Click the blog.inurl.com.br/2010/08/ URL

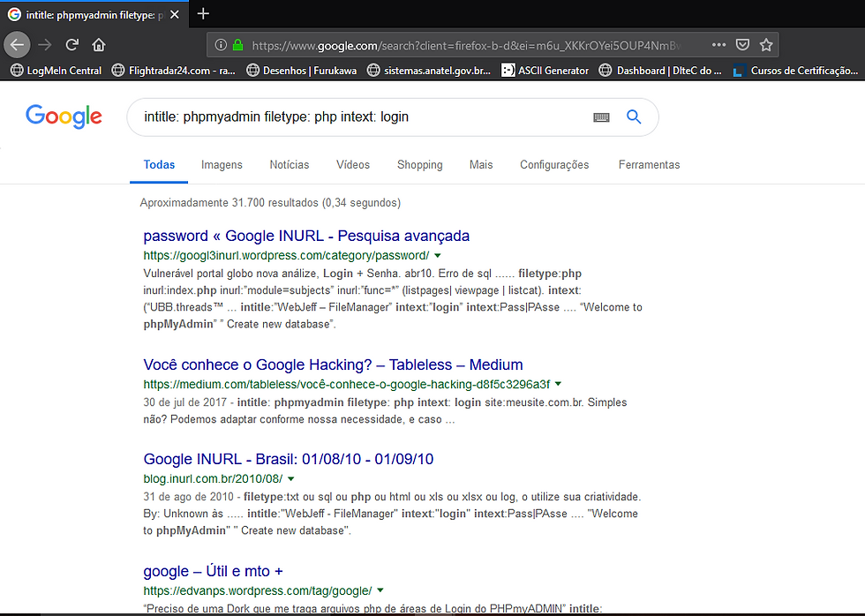213,479
